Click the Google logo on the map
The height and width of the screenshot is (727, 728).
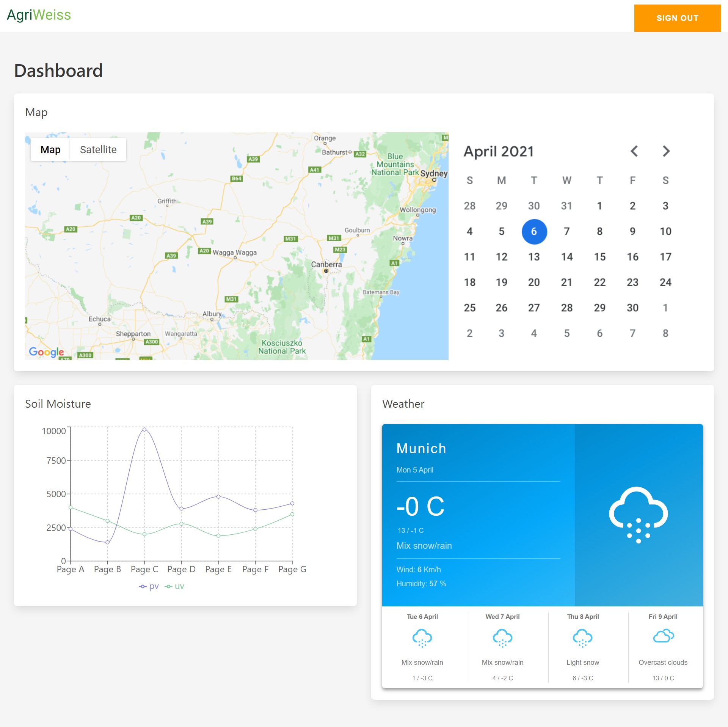tap(46, 352)
